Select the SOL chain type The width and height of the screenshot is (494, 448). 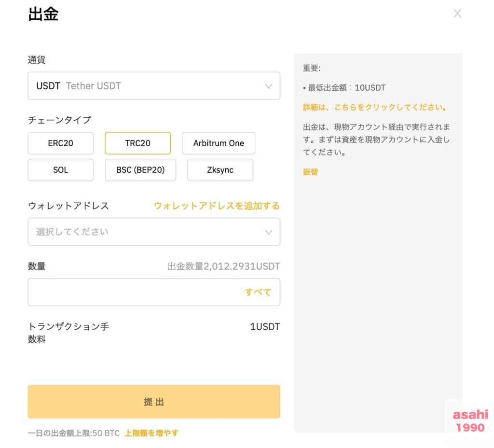click(60, 170)
